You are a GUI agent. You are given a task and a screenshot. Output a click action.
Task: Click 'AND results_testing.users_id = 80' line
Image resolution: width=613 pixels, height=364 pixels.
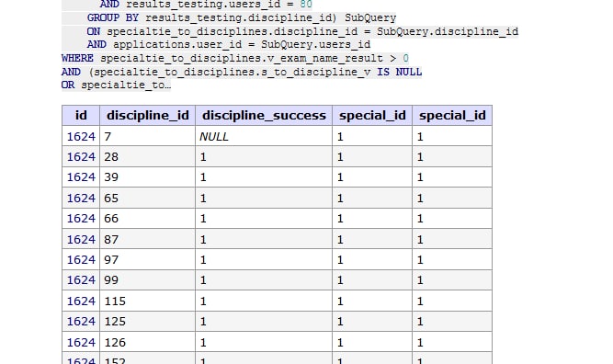coord(206,5)
